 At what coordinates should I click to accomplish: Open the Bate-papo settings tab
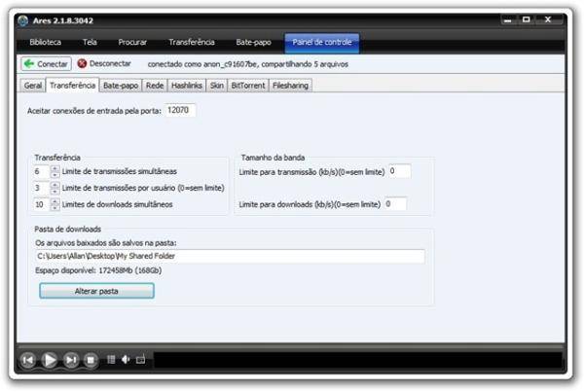tap(121, 86)
